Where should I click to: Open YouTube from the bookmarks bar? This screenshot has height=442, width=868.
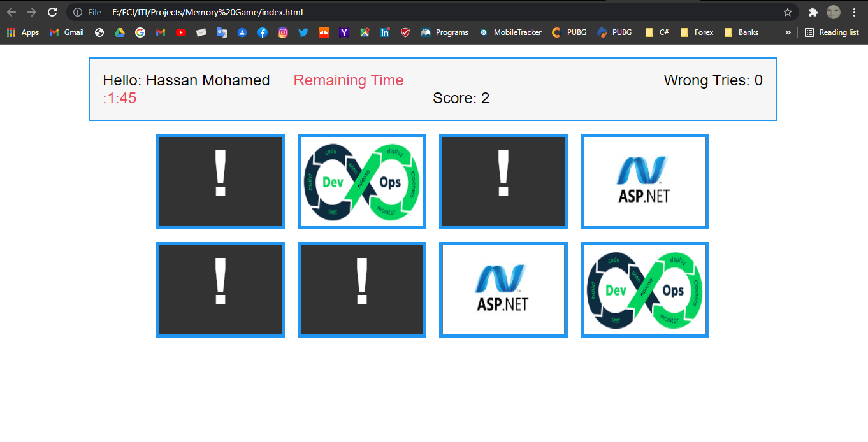point(181,32)
